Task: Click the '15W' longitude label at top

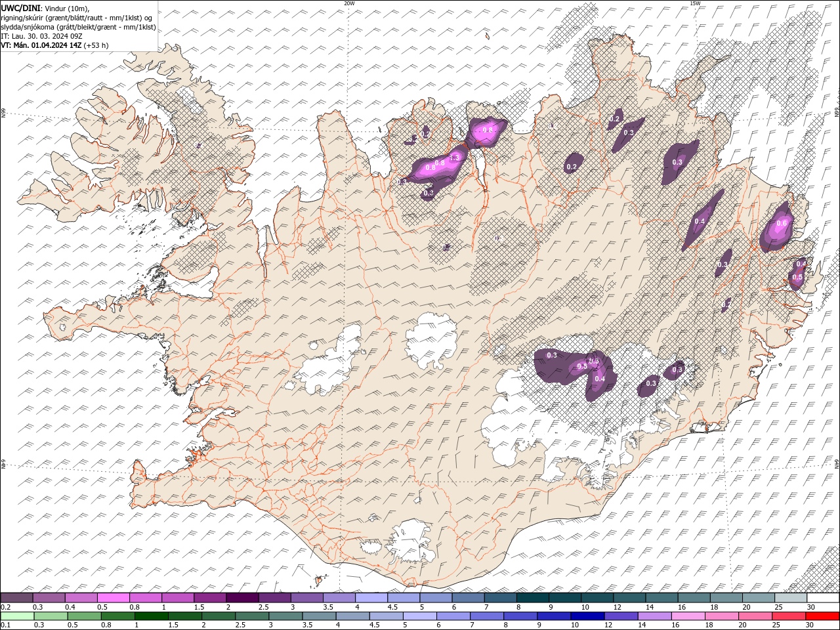Action: [x=695, y=3]
